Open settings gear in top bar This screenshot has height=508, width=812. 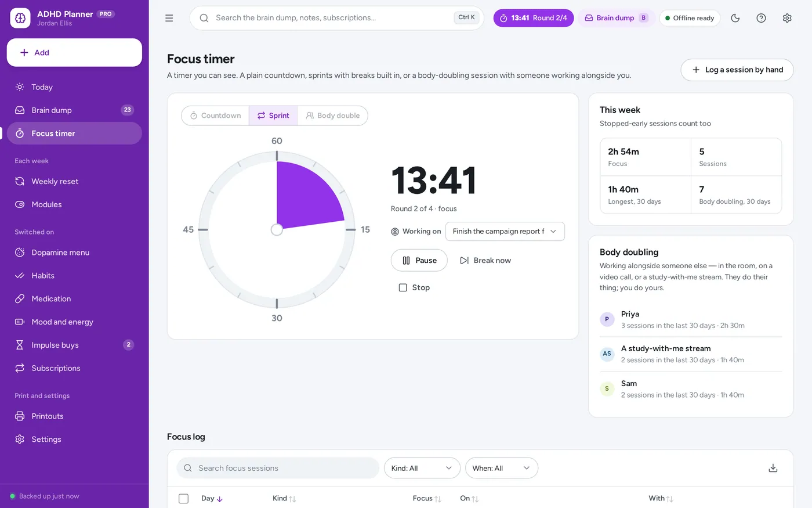click(787, 18)
